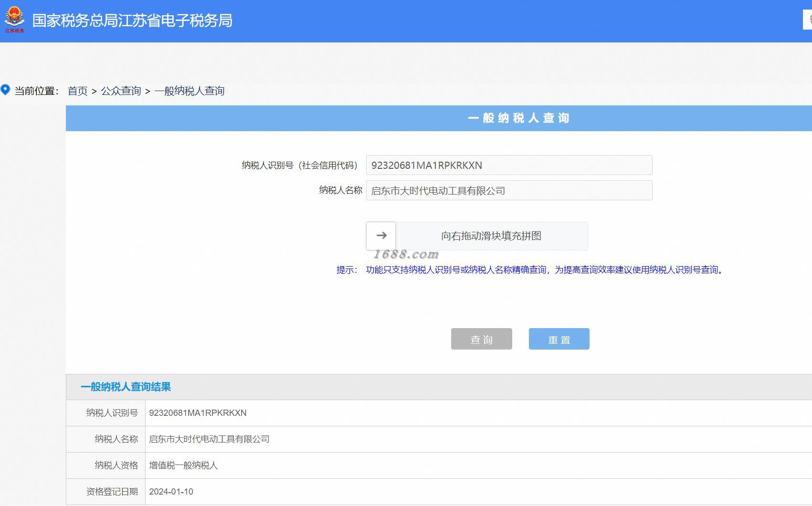
Task: Focus the 纳税人名称 input field
Action: point(509,190)
